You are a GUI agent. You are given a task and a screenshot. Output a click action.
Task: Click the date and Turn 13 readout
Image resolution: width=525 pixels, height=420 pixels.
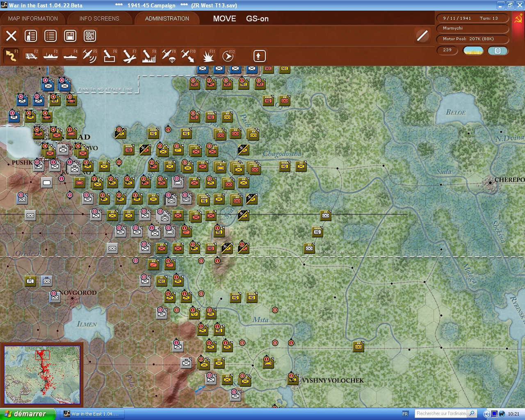[x=472, y=18]
